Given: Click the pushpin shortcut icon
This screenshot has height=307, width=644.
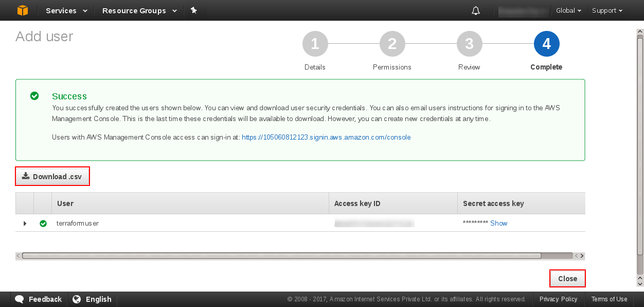Looking at the screenshot, I should [194, 10].
